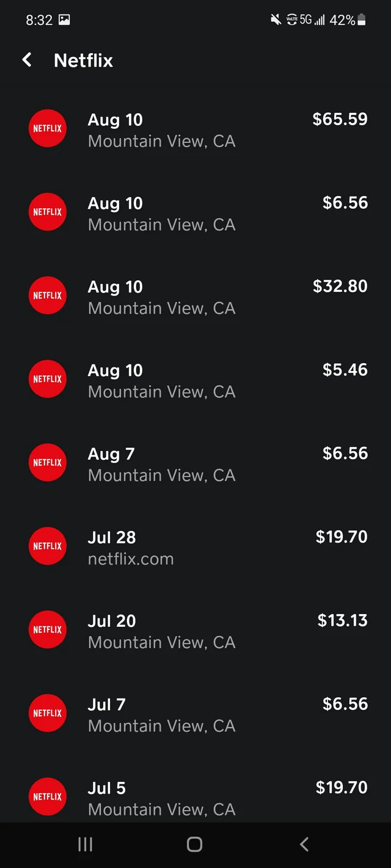Tap the Netflix icon next to the Jul 20 $13.13 charge

coord(47,629)
